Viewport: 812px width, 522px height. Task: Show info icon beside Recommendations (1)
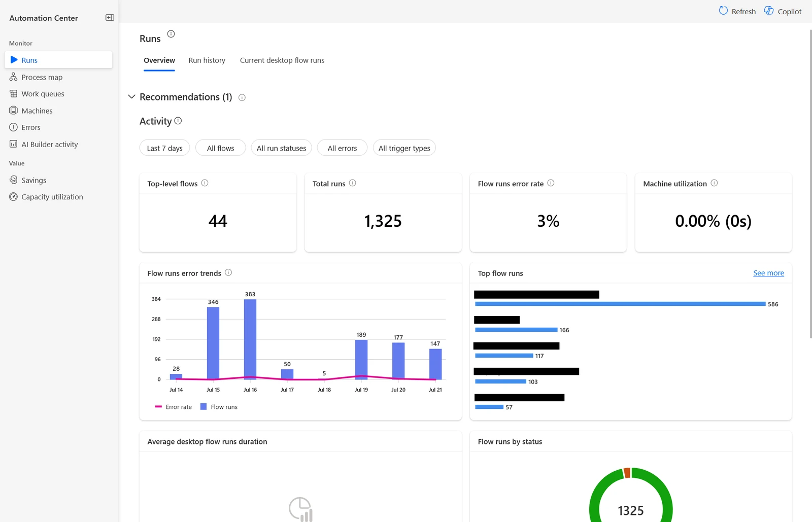tap(242, 98)
